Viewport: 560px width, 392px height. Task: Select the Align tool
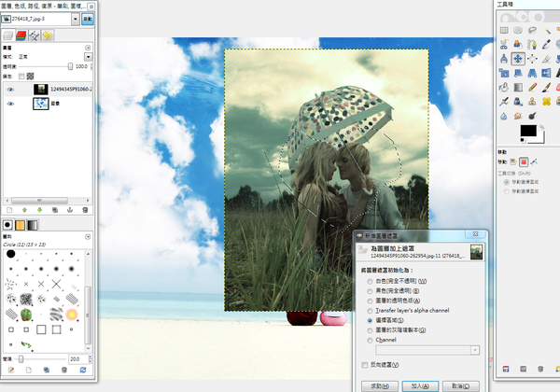point(532,59)
